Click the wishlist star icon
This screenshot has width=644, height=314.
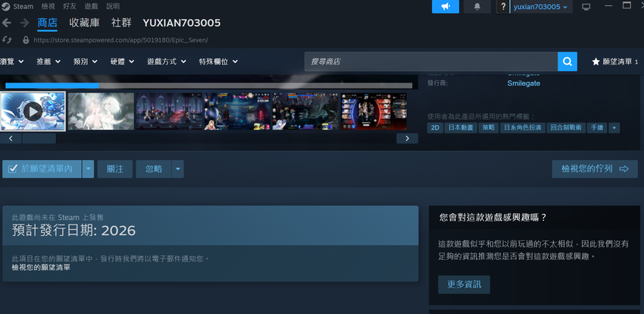[596, 61]
